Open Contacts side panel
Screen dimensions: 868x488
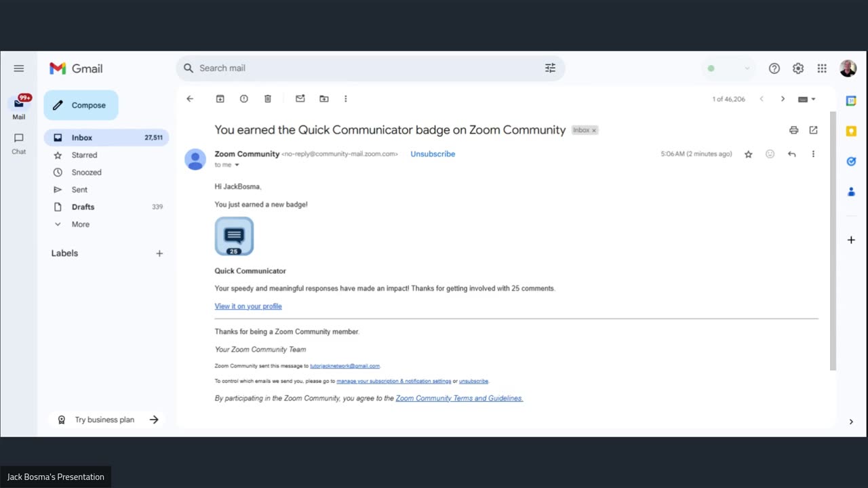851,192
